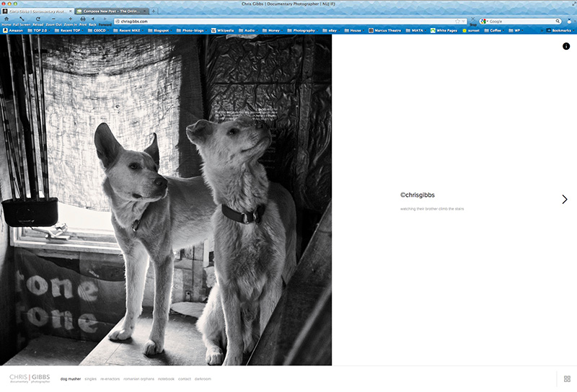
Task: Open the Bookmarks menu at far right
Action: 558,30
